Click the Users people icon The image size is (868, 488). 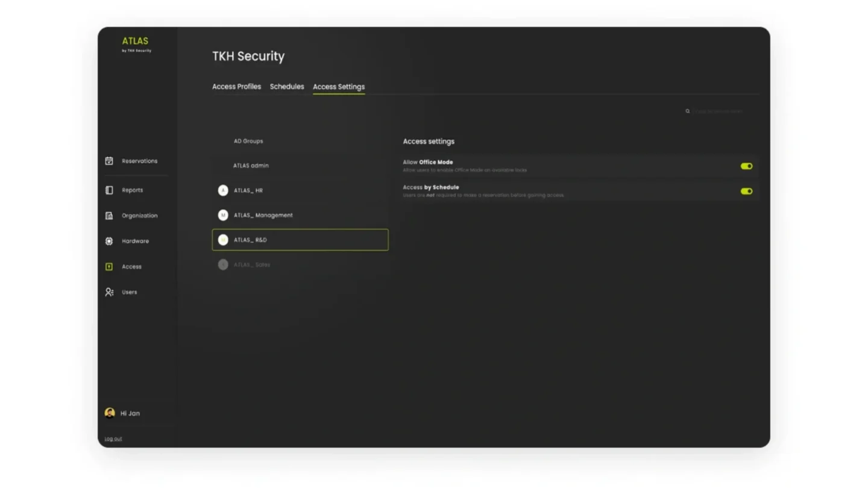[109, 292]
